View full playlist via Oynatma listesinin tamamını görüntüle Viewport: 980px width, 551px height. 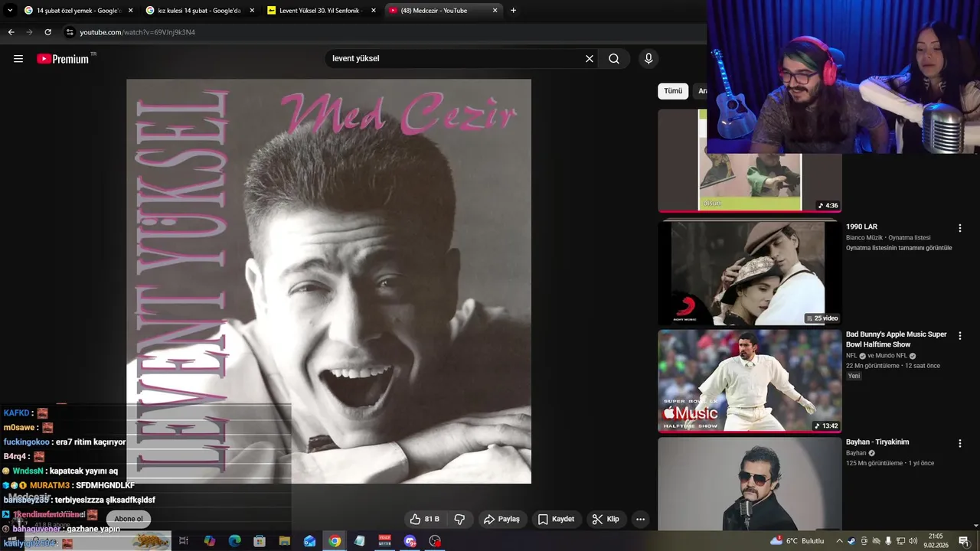pos(899,248)
